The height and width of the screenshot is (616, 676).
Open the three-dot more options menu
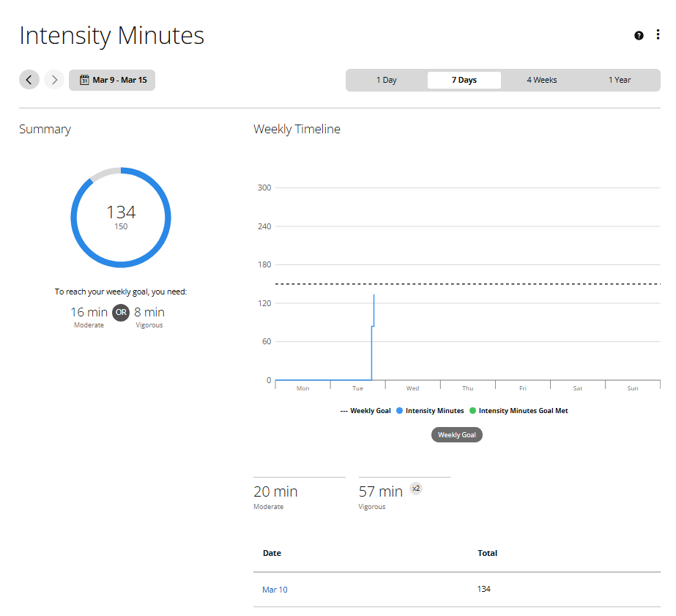pos(658,35)
